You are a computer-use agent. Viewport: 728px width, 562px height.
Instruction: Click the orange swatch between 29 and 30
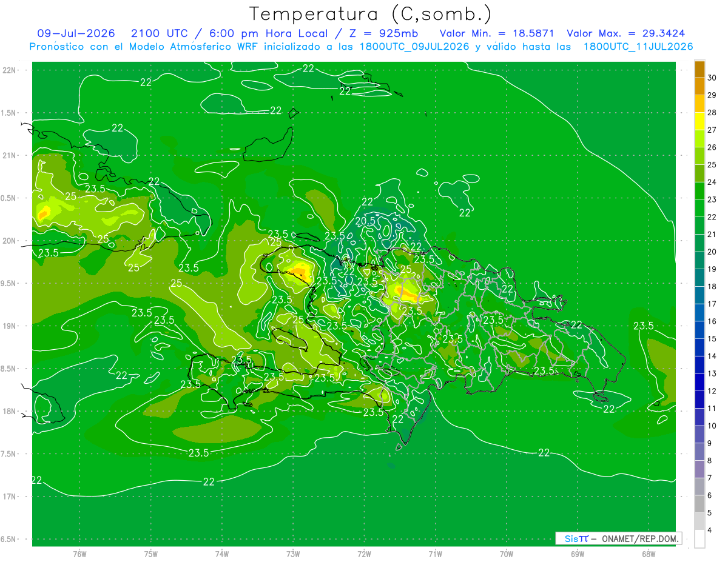pos(699,86)
